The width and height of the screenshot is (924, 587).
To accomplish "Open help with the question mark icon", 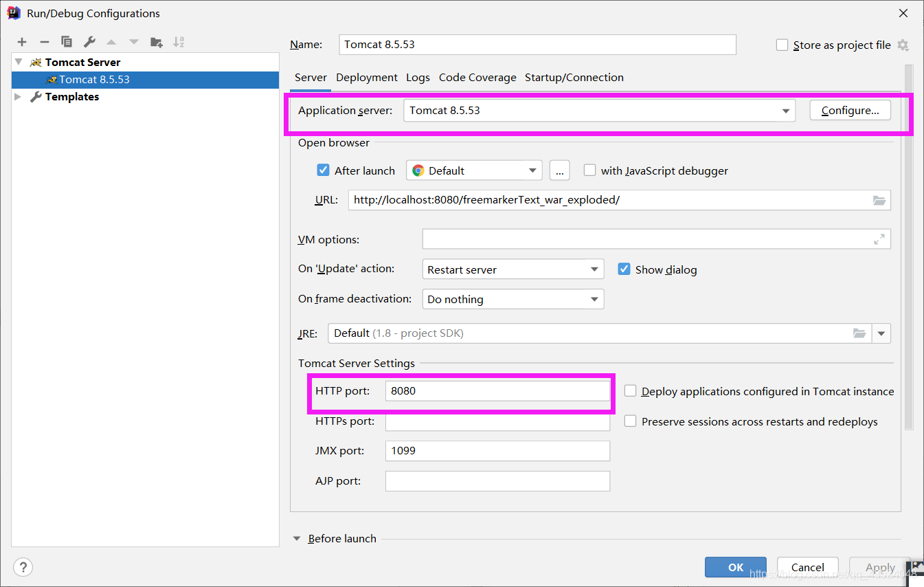I will click(x=23, y=567).
